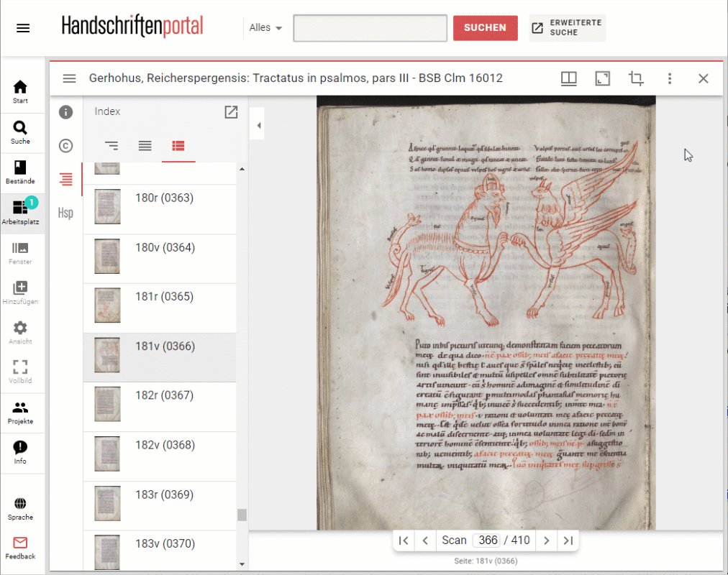Open the Alles search scope dropdown

pyautogui.click(x=265, y=28)
